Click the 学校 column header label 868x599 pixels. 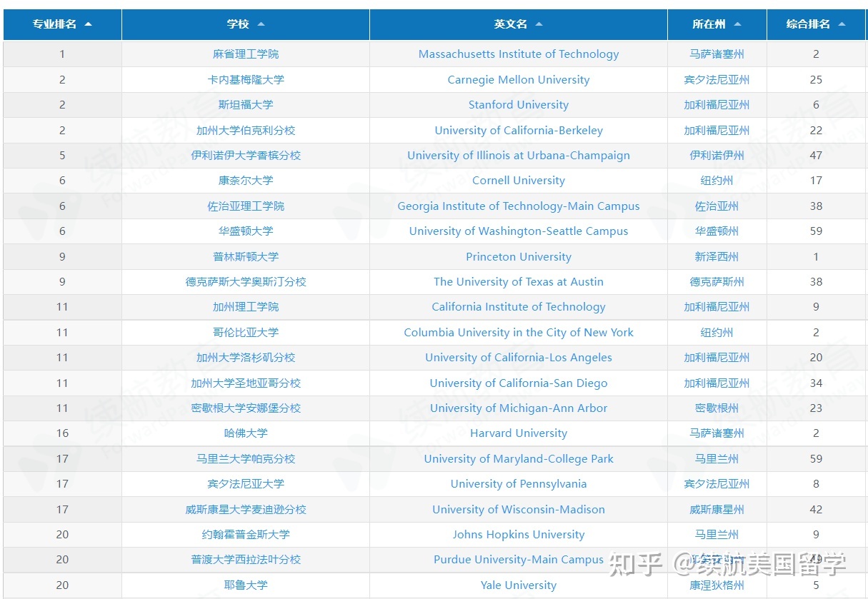tap(238, 24)
